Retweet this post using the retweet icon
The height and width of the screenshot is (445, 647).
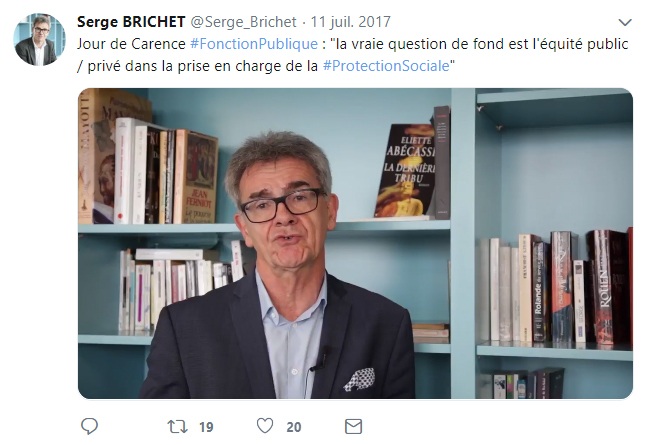[x=177, y=426]
